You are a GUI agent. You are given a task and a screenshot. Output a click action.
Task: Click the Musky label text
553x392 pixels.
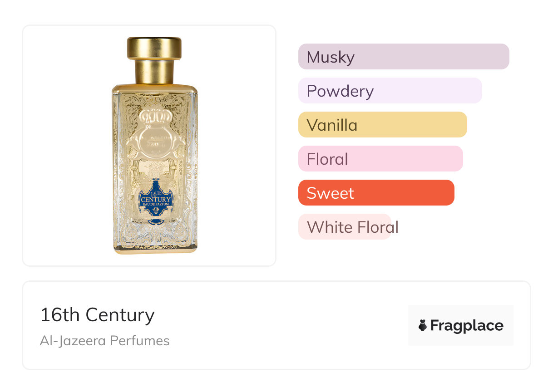pyautogui.click(x=331, y=57)
